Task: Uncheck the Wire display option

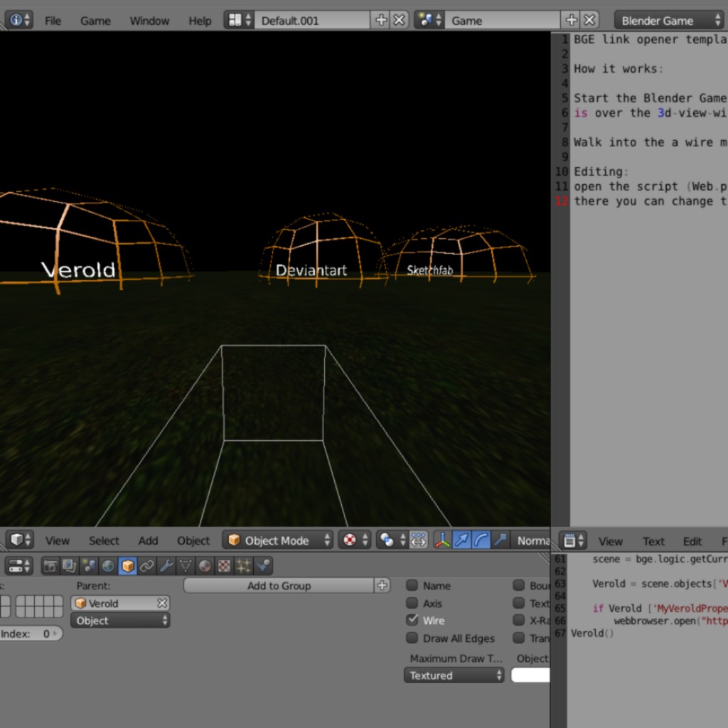Action: pyautogui.click(x=412, y=620)
